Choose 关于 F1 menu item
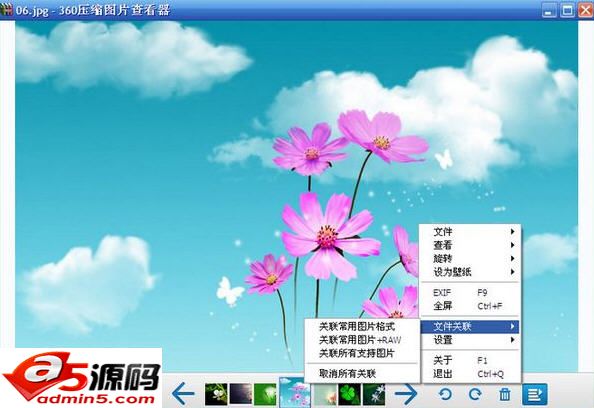 click(470, 360)
